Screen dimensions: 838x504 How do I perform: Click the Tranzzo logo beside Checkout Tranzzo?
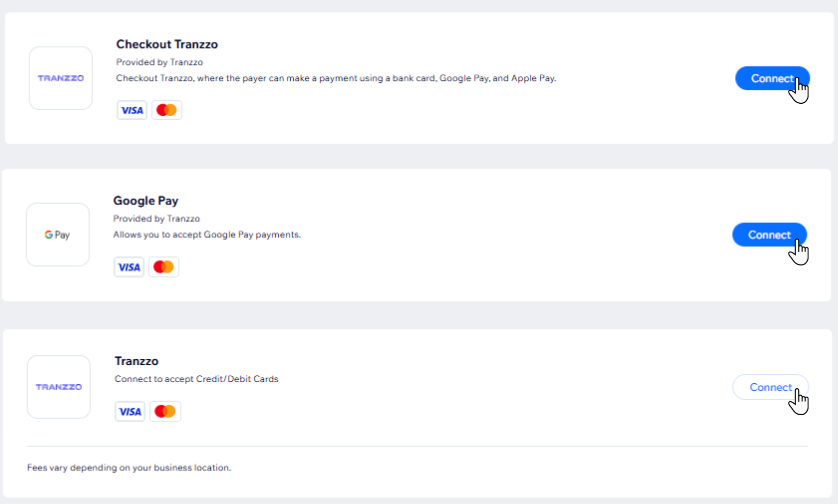(60, 78)
